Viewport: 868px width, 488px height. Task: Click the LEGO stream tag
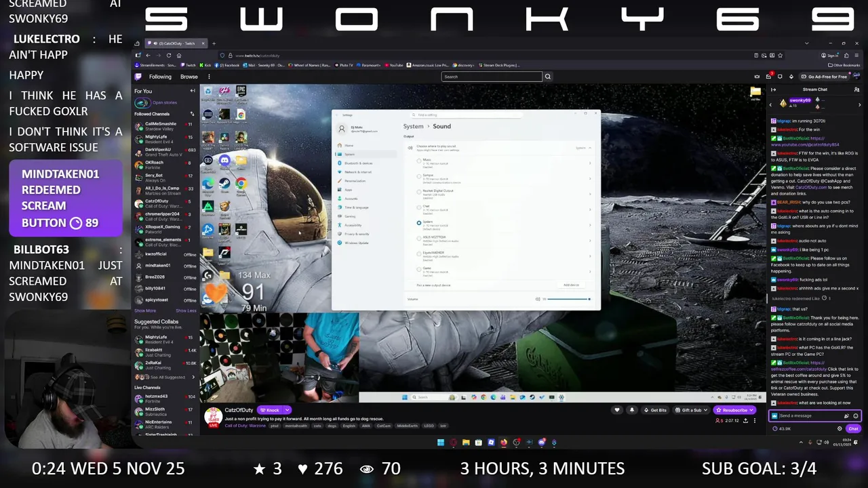point(429,426)
